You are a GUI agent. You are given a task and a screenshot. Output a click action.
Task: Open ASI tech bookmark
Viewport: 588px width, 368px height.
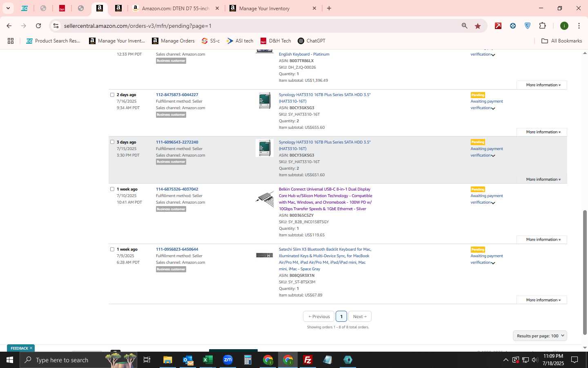[x=240, y=41]
